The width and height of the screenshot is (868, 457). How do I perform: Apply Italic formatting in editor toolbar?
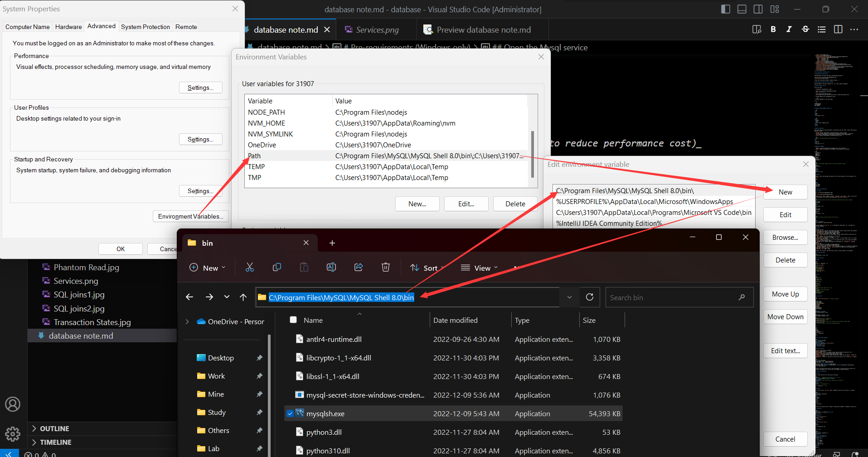click(x=789, y=29)
